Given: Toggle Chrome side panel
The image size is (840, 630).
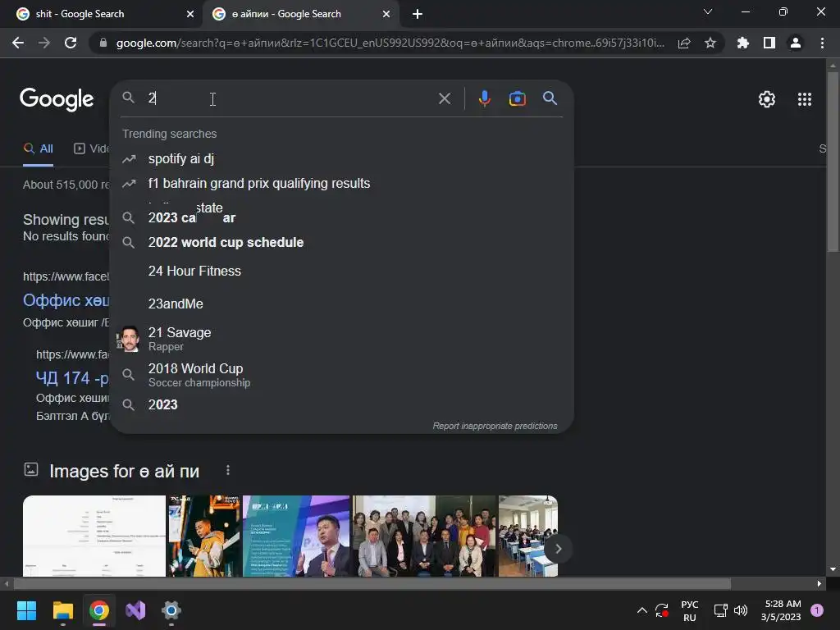Looking at the screenshot, I should coord(769,43).
